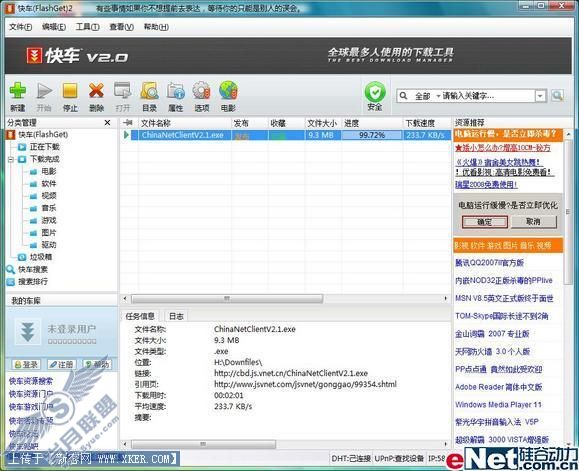Screen dimensions: 579x471
Task: Click the 确定 button in ad panel
Action: (x=484, y=222)
